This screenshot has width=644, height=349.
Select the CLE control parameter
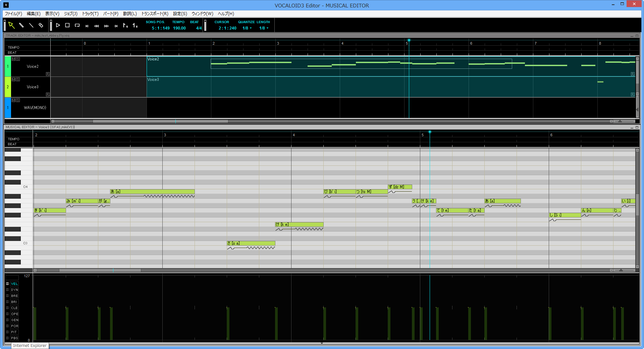coord(14,308)
